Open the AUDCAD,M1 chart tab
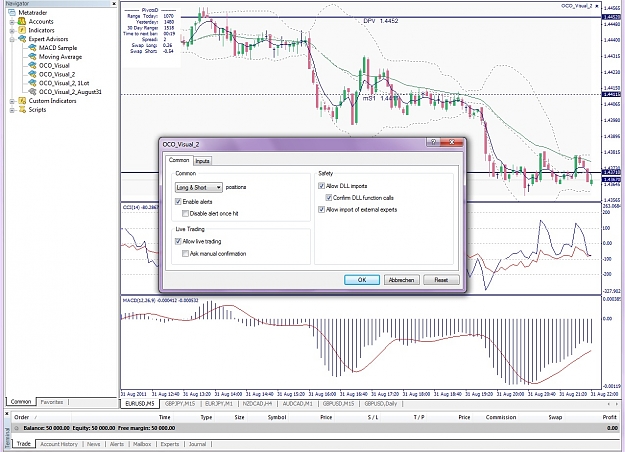The width and height of the screenshot is (625, 452). (x=297, y=404)
